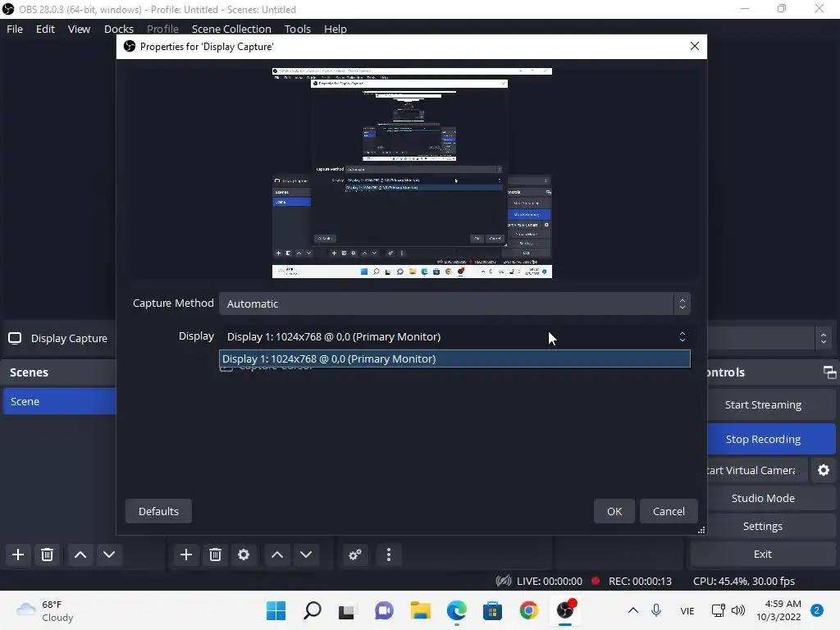This screenshot has height=630, width=840.
Task: Add a new source with plus icon
Action: point(186,555)
